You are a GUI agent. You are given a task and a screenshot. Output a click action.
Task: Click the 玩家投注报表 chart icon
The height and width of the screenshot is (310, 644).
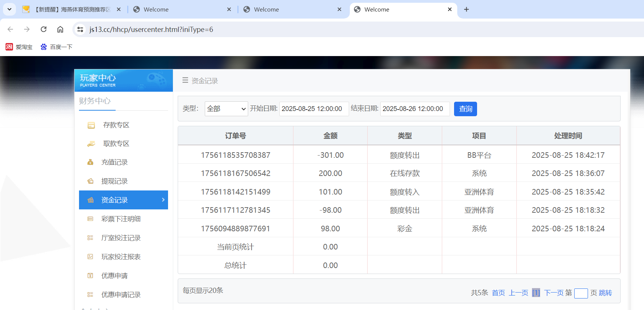90,257
